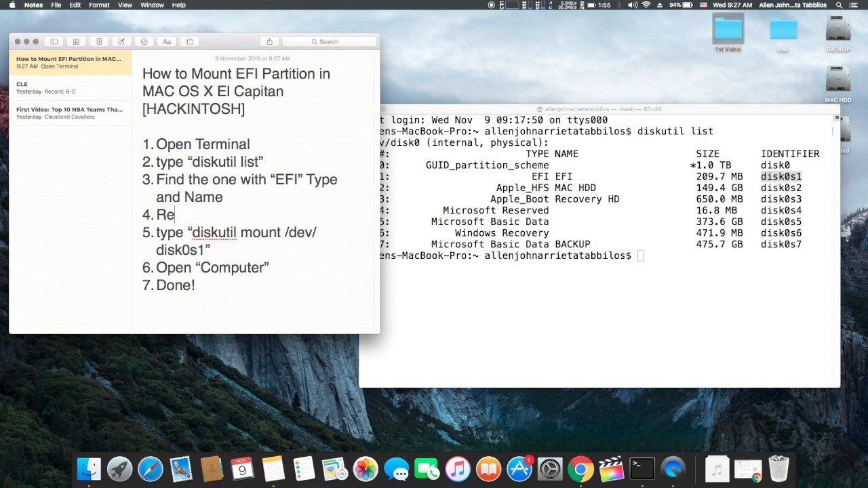Image resolution: width=868 pixels, height=488 pixels.
Task: Open the Wi-Fi status menu
Action: click(x=646, y=5)
